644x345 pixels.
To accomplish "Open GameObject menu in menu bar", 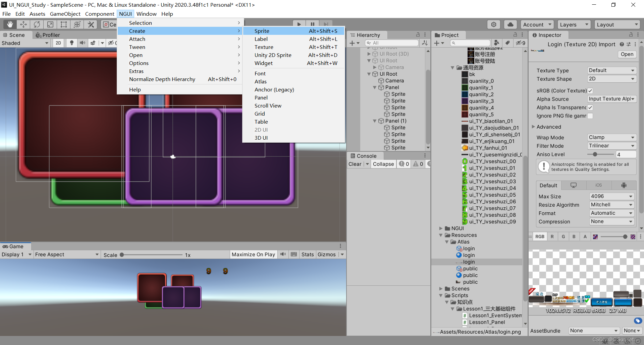I will pyautogui.click(x=65, y=14).
